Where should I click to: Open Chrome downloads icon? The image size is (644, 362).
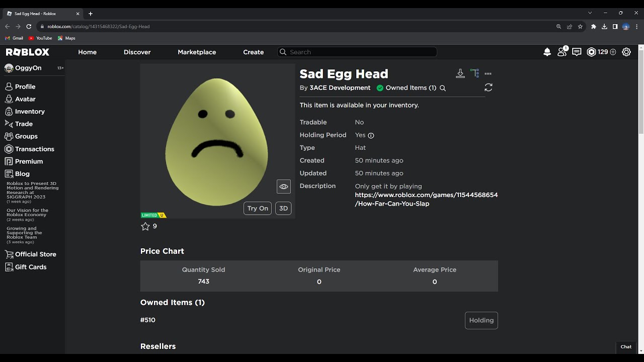(x=604, y=27)
